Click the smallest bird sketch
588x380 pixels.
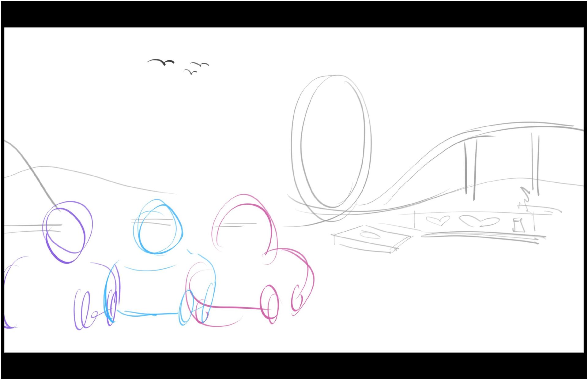pyautogui.click(x=190, y=72)
